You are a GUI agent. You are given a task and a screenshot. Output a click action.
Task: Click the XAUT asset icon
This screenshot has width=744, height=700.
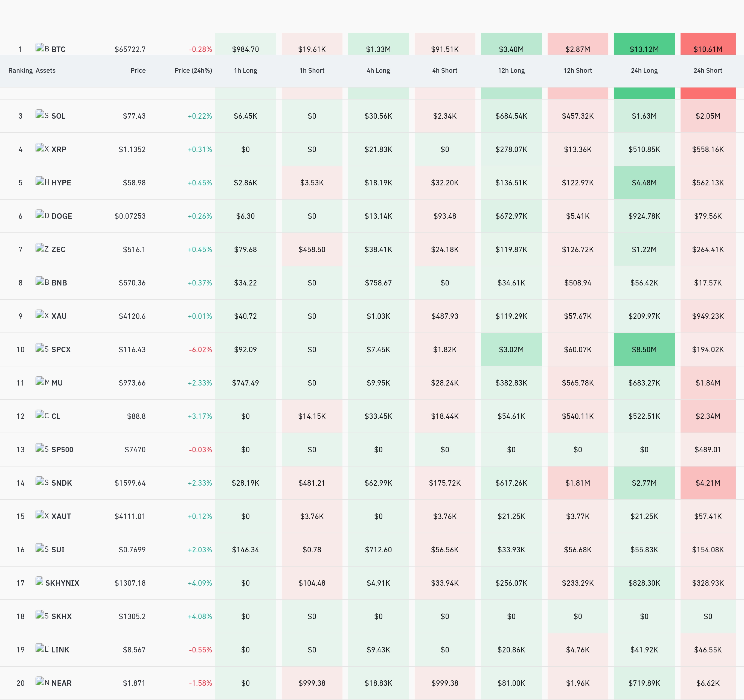[x=42, y=514]
